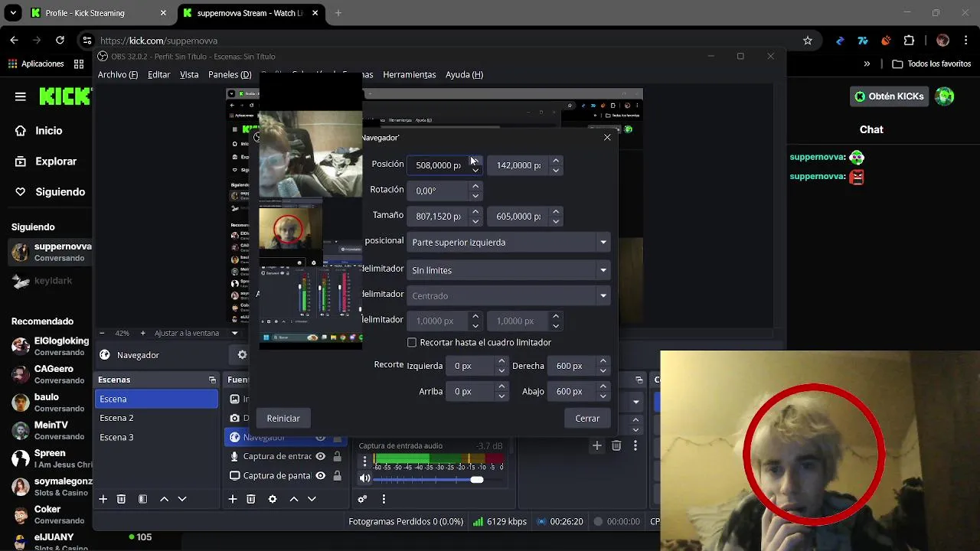Open audio mixer panel three-dots menu

pyautogui.click(x=384, y=499)
